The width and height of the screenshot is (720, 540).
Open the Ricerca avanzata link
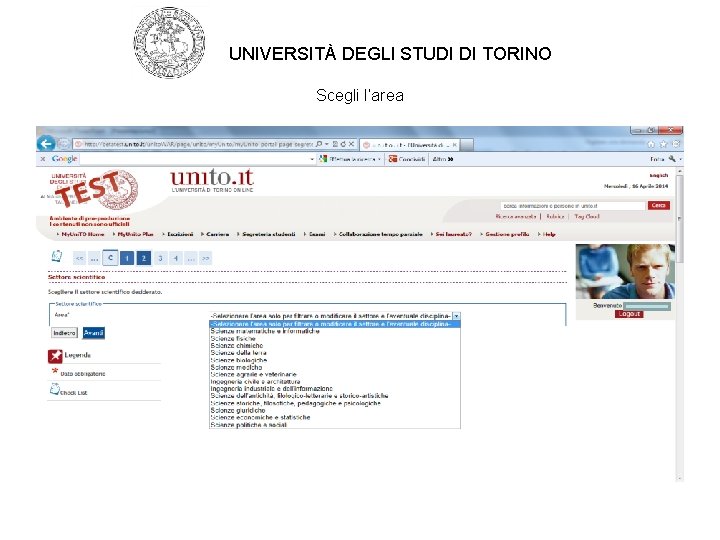click(x=516, y=216)
